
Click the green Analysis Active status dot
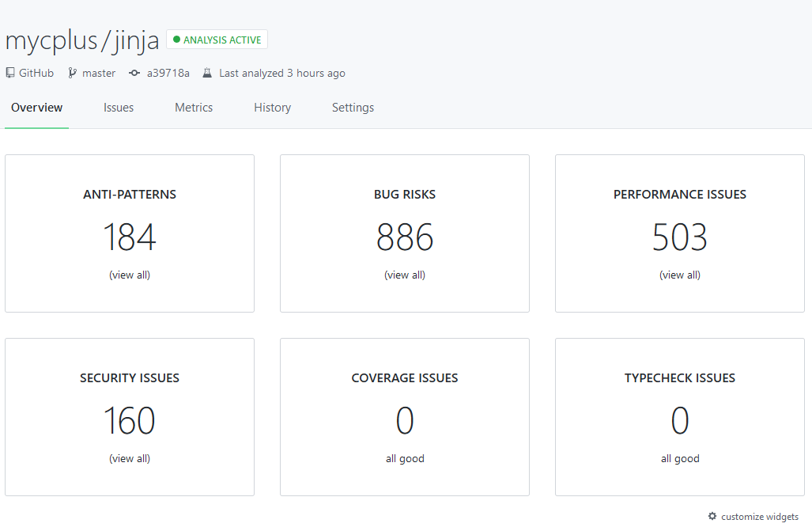click(x=176, y=40)
